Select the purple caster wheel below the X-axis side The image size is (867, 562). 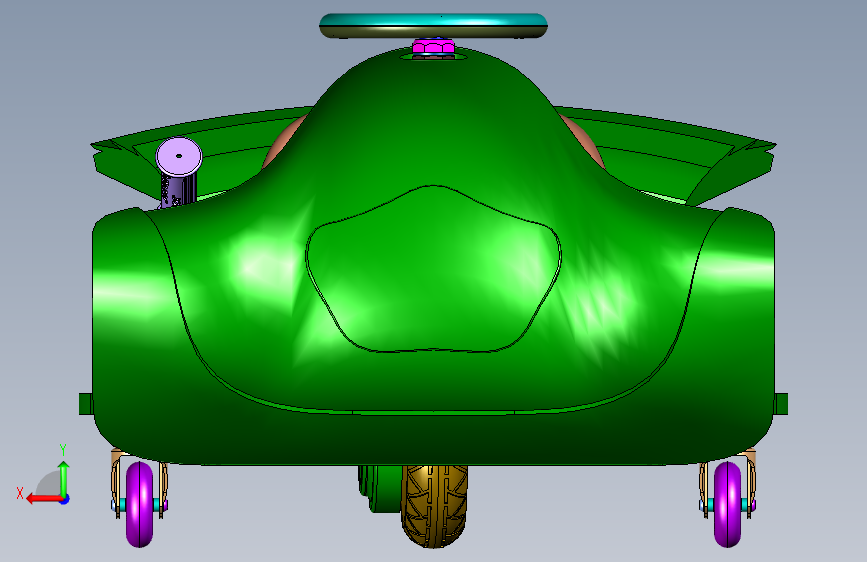point(139,504)
